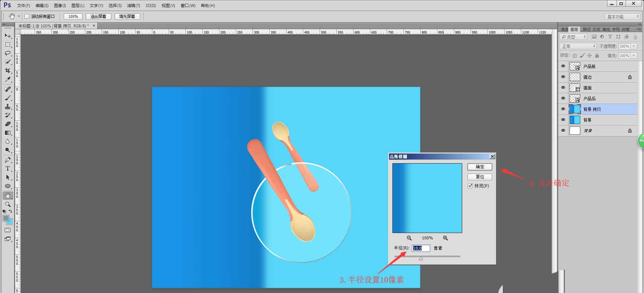The width and height of the screenshot is (644, 293).
Task: Hide the 背景 拷贝 layer
Action: 563,109
